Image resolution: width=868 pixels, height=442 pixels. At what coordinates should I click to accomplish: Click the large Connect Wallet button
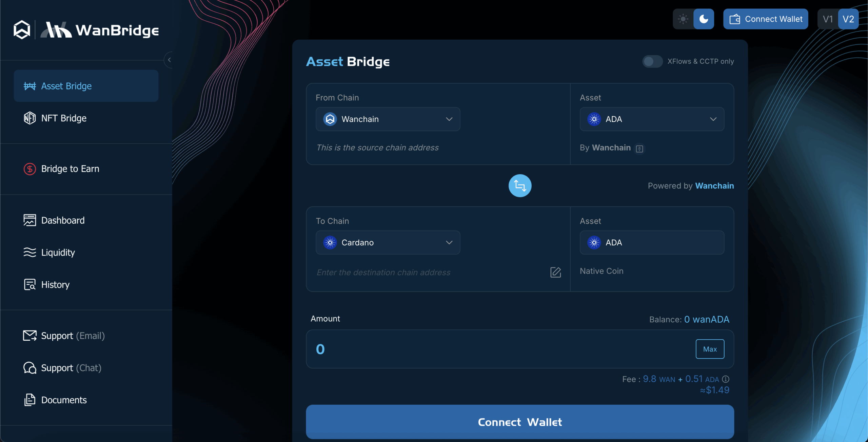[x=520, y=422]
